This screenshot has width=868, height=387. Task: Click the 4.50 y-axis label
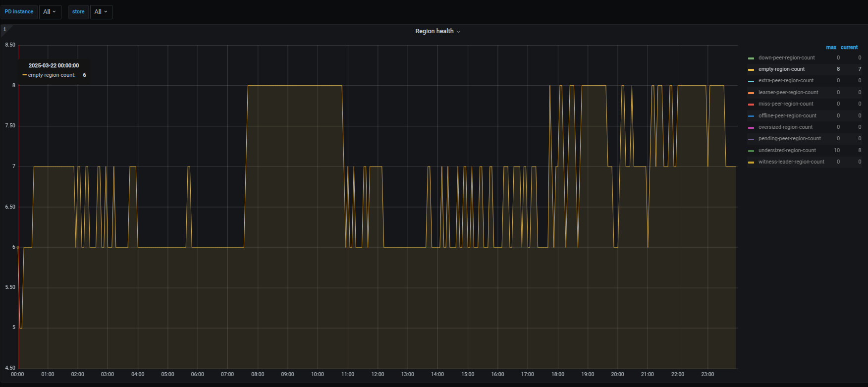pos(10,368)
